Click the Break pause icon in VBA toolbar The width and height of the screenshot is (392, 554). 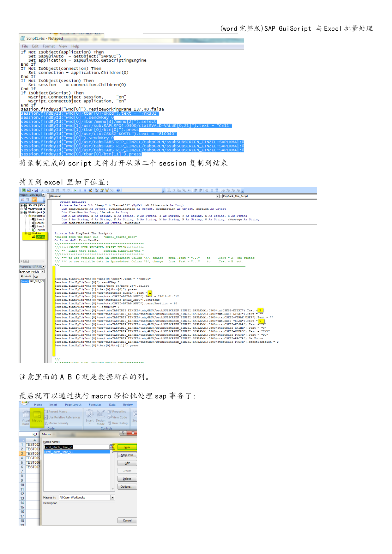click(80, 190)
